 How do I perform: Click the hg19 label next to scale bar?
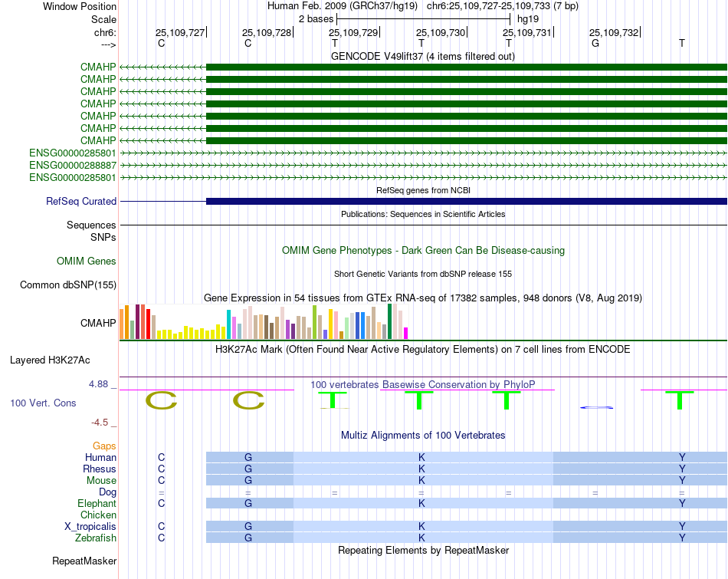tap(528, 19)
